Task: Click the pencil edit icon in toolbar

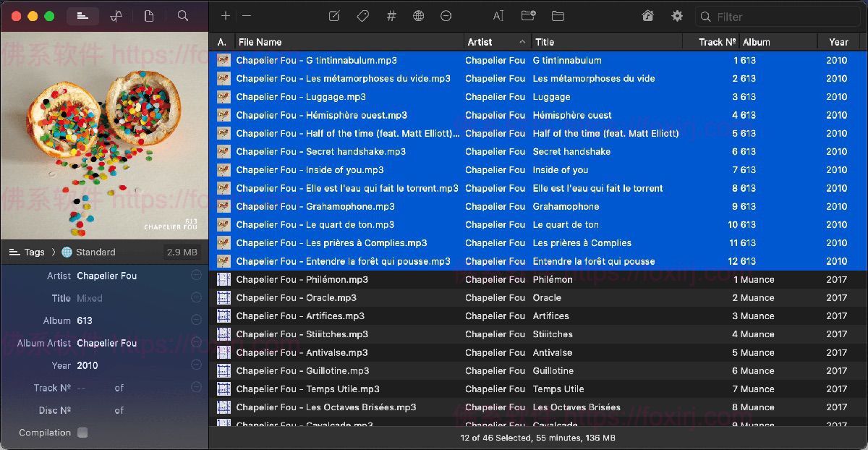Action: [334, 16]
